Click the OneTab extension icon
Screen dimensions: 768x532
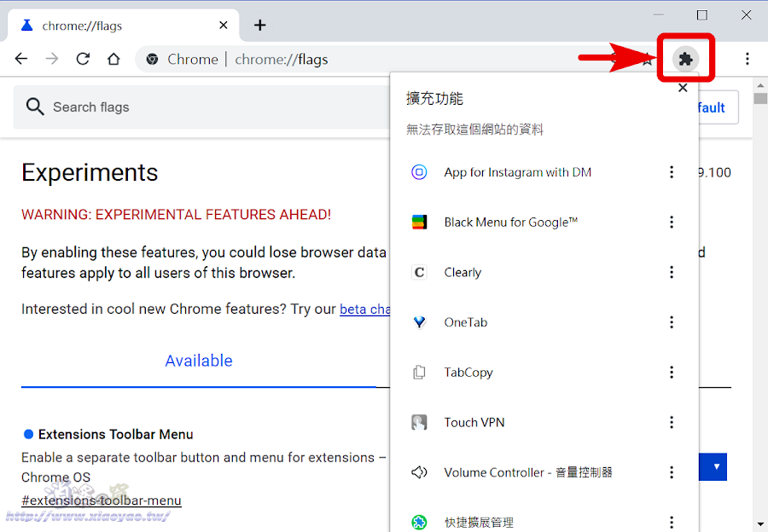pos(419,322)
